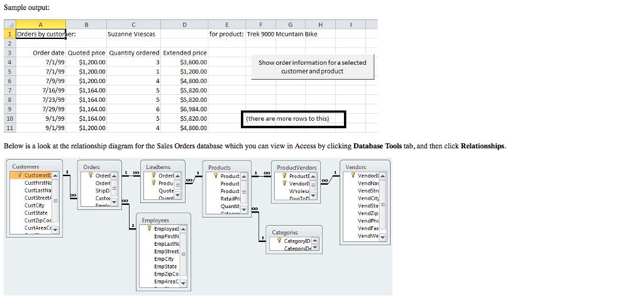This screenshot has width=644, height=303.
Task: Click the 'Extended price' header cell
Action: (x=184, y=53)
